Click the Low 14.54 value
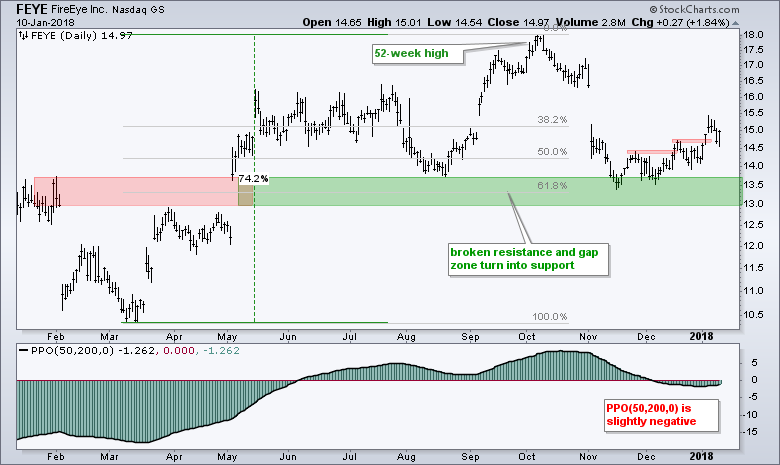780x465 pixels. pyautogui.click(x=454, y=22)
